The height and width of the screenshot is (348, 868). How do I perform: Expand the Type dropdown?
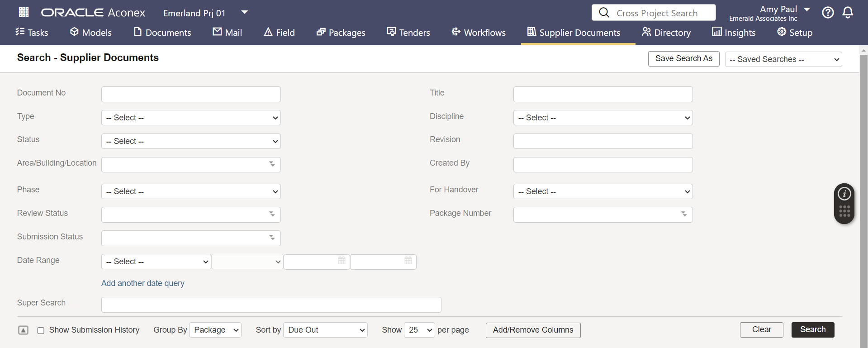tap(191, 118)
